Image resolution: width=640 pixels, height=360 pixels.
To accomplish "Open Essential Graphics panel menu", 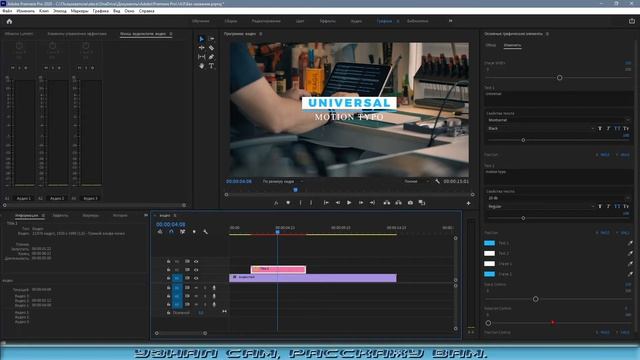I will point(547,34).
